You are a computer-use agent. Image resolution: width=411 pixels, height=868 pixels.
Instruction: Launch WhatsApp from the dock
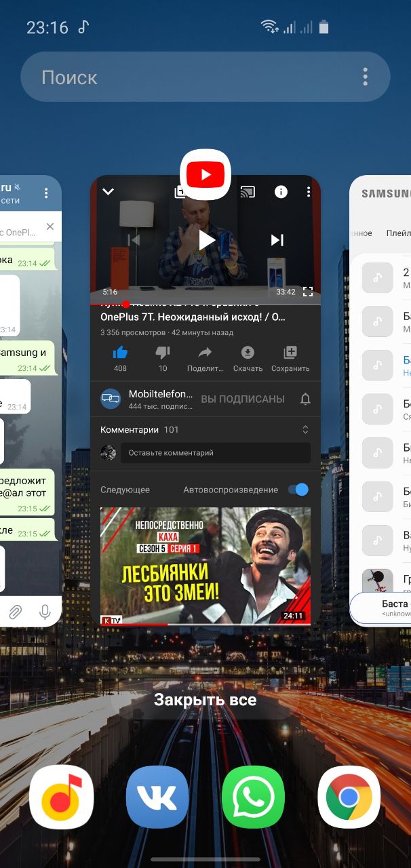(x=254, y=797)
